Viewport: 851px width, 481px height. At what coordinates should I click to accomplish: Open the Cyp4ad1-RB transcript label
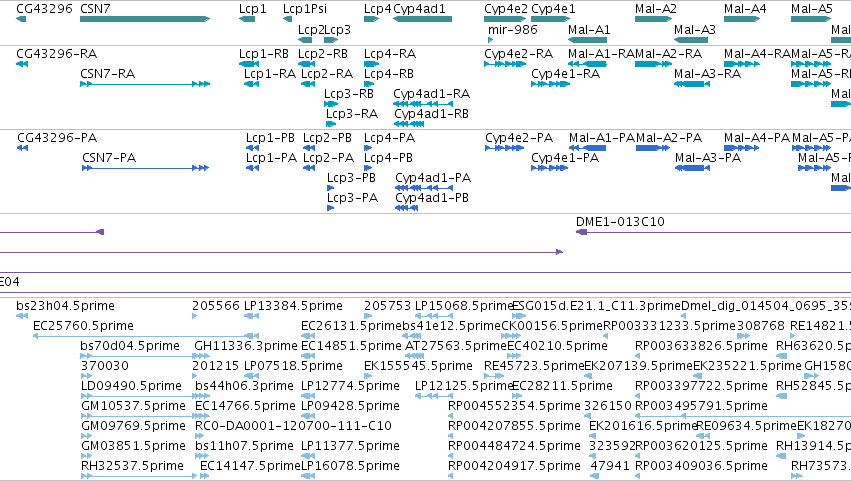[x=431, y=114]
